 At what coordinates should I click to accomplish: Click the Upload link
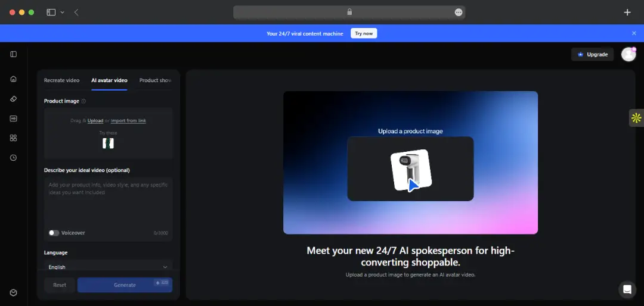point(95,121)
